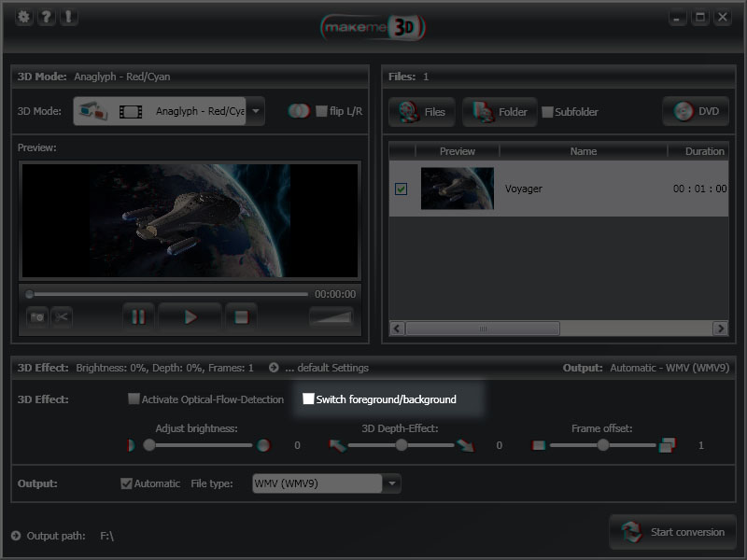Check Switch foreground/background

tap(308, 399)
